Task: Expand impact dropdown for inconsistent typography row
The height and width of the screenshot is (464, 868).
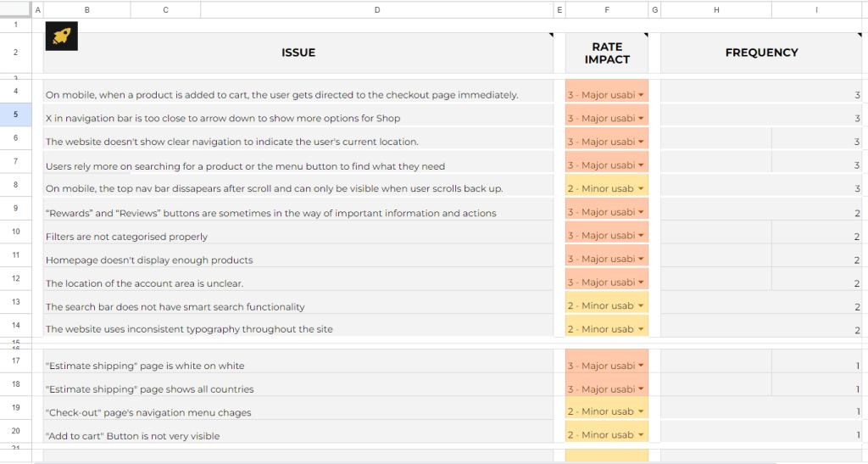Action: click(641, 329)
